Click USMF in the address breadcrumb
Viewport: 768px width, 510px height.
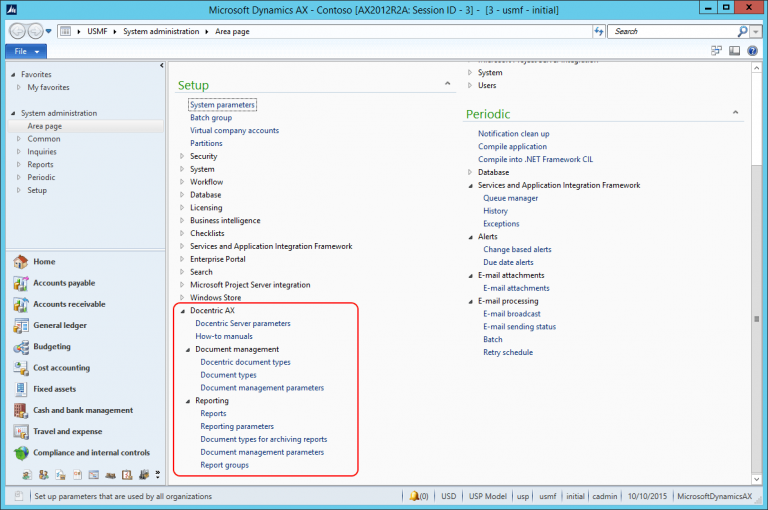click(97, 31)
